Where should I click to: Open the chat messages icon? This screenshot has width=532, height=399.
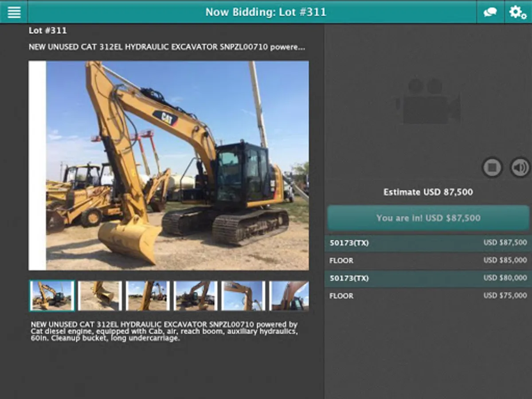click(x=490, y=12)
